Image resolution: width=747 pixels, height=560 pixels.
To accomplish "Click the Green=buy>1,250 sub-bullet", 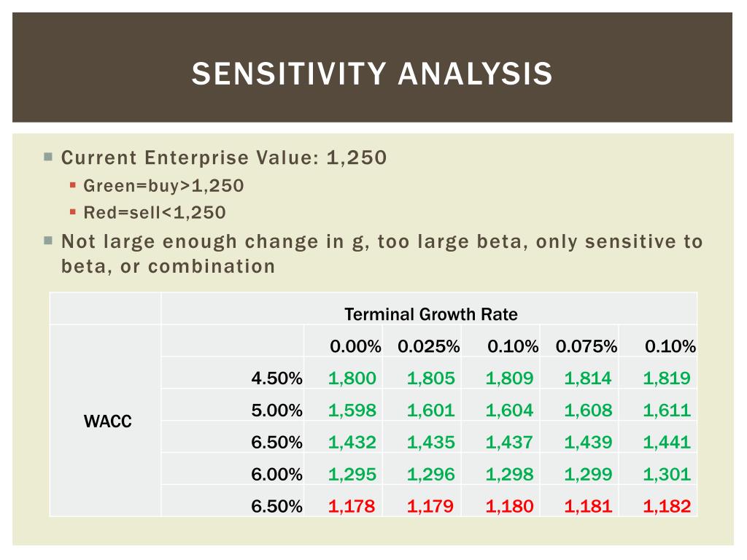I will coord(163,186).
